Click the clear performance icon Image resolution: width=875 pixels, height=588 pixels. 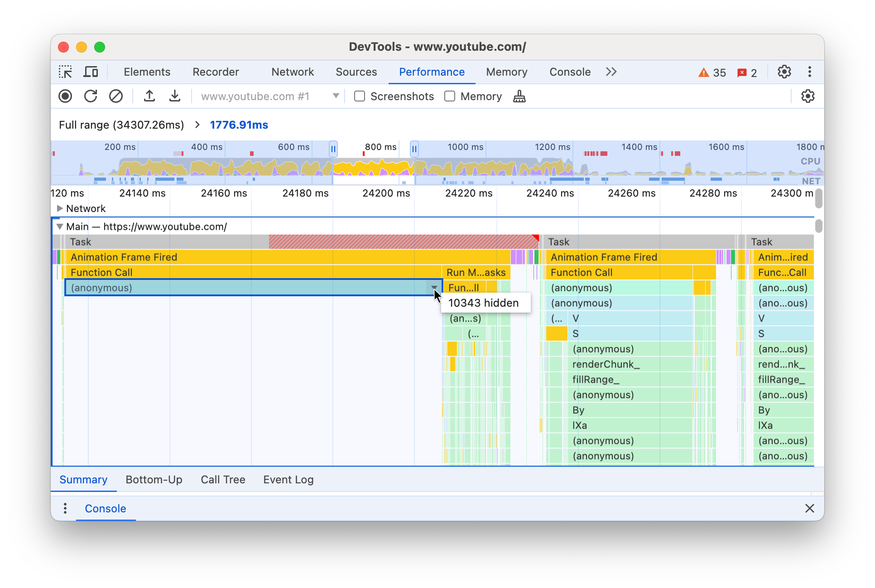point(115,96)
